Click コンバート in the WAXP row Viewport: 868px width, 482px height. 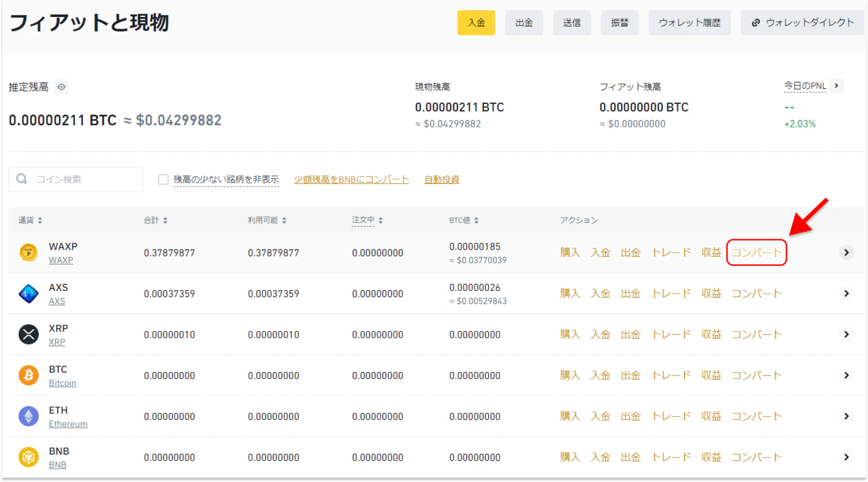click(757, 253)
